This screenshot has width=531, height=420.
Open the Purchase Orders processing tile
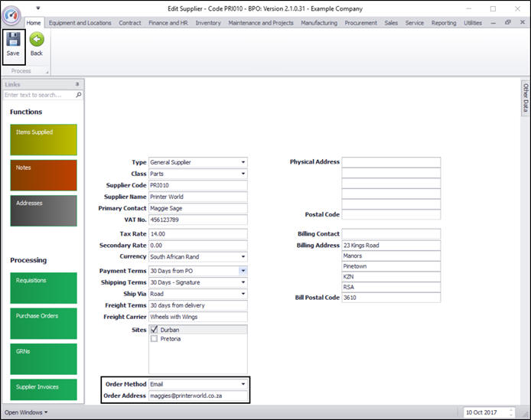click(x=44, y=323)
